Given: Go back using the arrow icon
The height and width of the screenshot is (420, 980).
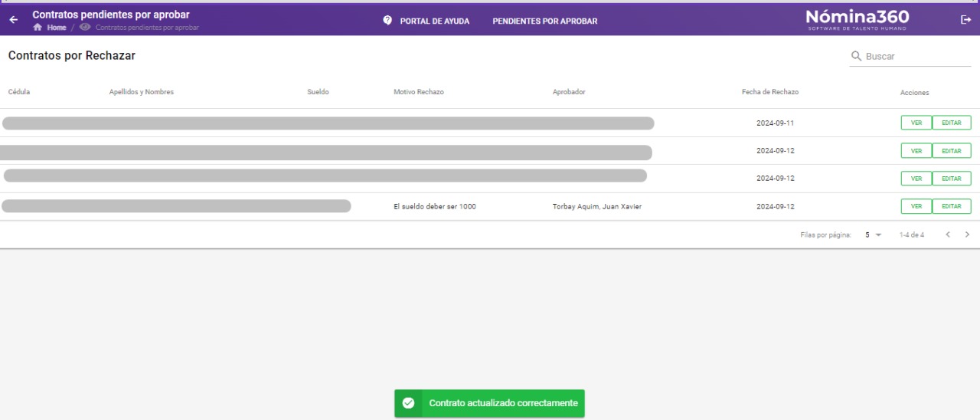Looking at the screenshot, I should click(13, 20).
